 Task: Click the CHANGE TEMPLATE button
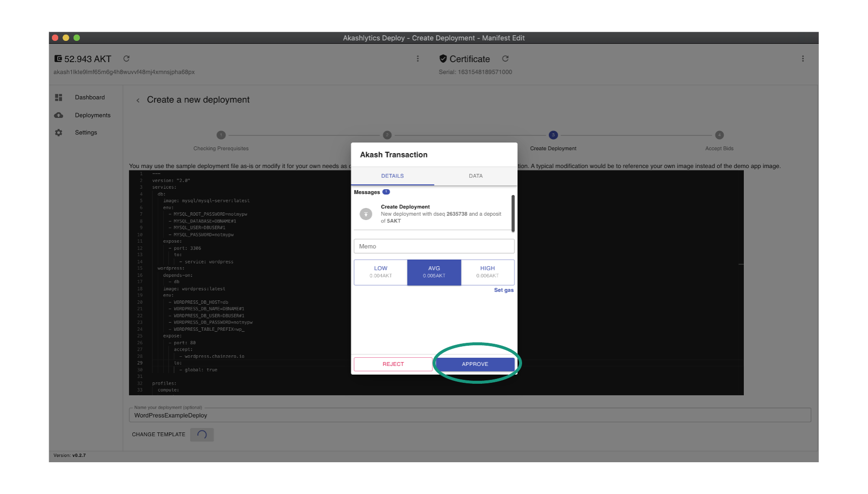[159, 435]
